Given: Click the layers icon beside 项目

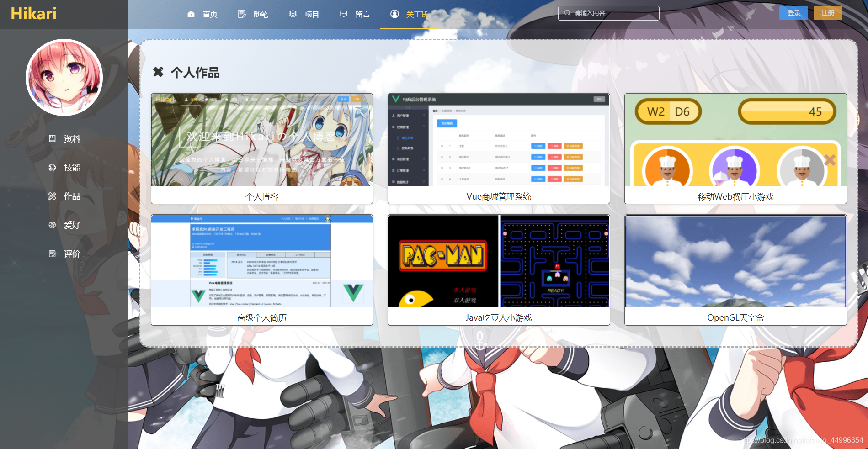Looking at the screenshot, I should pos(293,14).
